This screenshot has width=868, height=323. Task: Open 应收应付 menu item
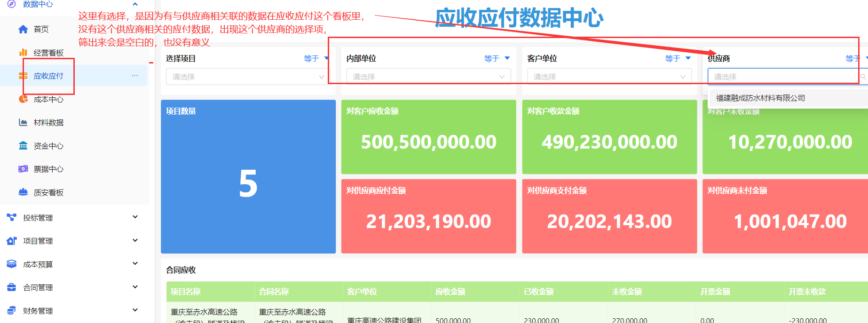(73, 76)
